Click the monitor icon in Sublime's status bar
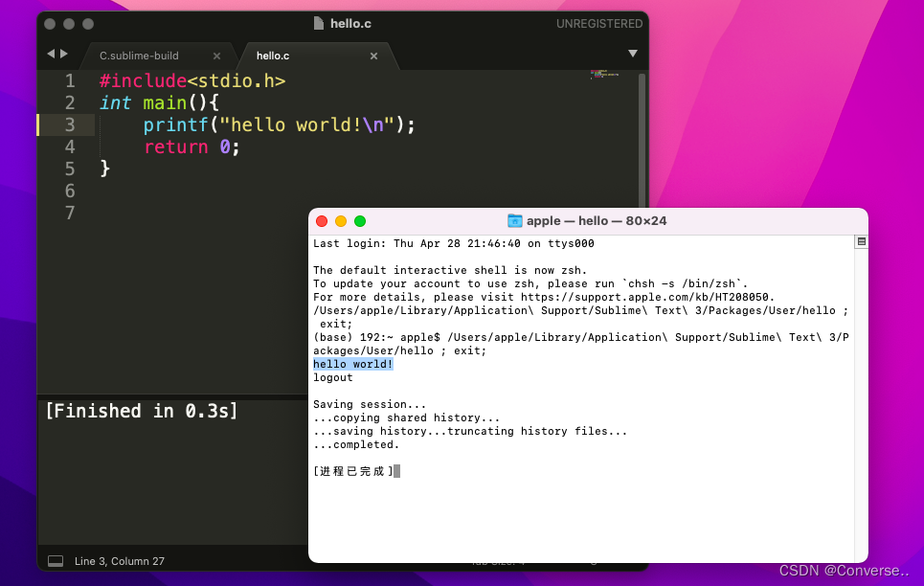The height and width of the screenshot is (586, 924). pyautogui.click(x=55, y=561)
